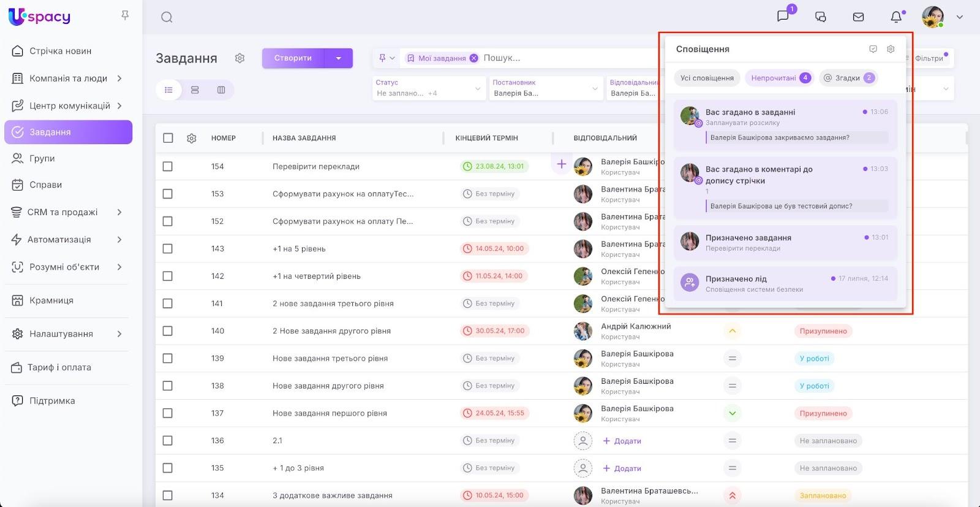Expand Налаштування submenu chevron
The height and width of the screenshot is (507, 980).
point(119,334)
